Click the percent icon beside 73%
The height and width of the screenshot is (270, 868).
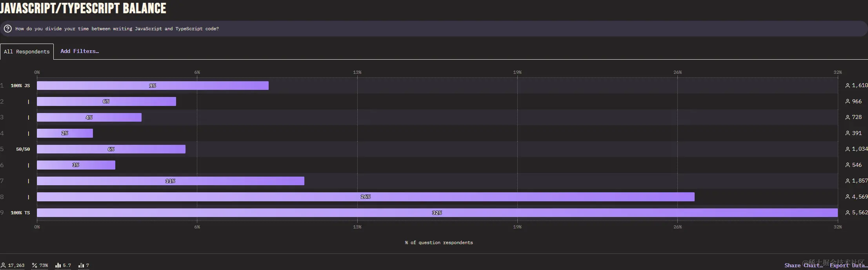[x=35, y=265]
